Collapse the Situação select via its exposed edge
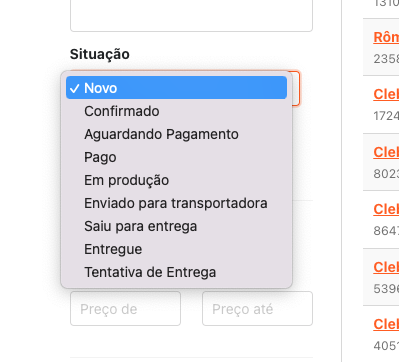The image size is (399, 362). 296,88
